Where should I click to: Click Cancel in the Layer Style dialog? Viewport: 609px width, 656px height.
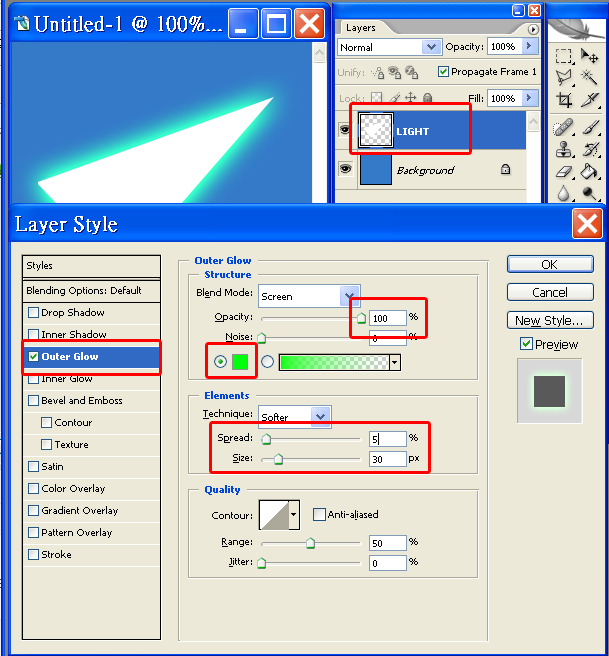click(550, 292)
